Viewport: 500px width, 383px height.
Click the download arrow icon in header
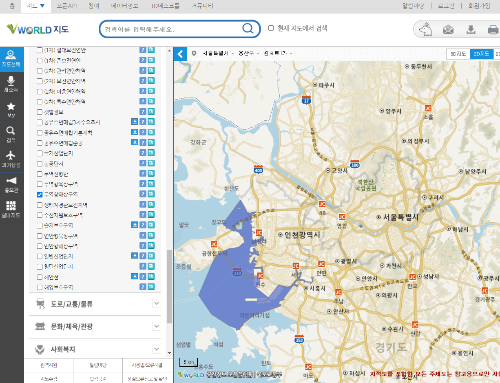pos(471,30)
